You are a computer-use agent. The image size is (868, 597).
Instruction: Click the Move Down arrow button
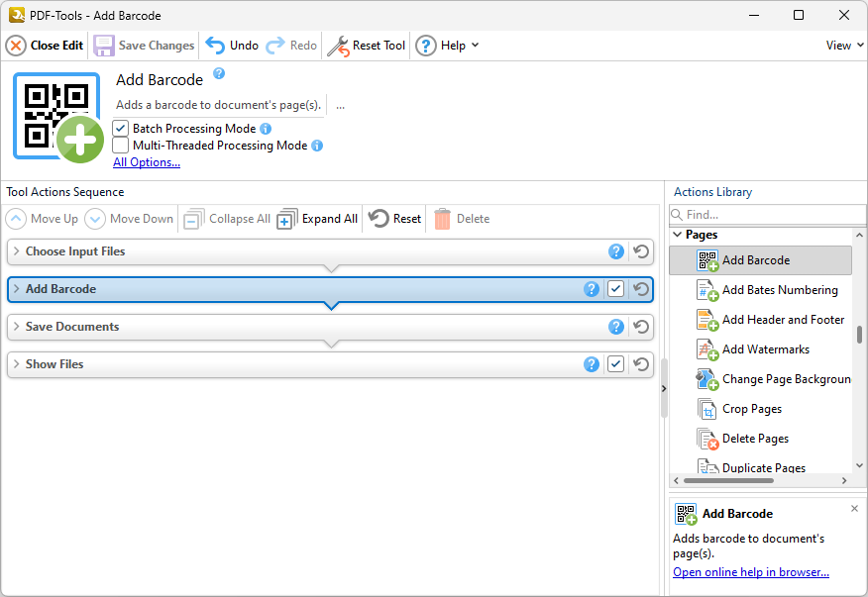[129, 219]
